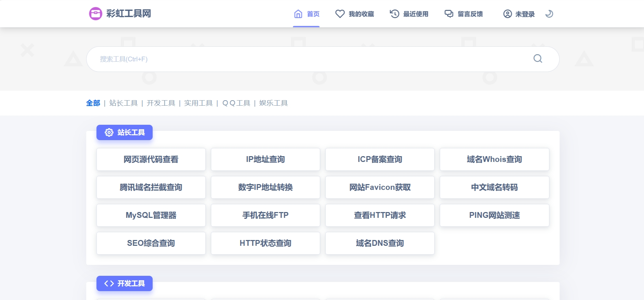Viewport: 644px width, 300px height.
Task: Click the 彩虹工具网 site title text
Action: click(x=128, y=14)
